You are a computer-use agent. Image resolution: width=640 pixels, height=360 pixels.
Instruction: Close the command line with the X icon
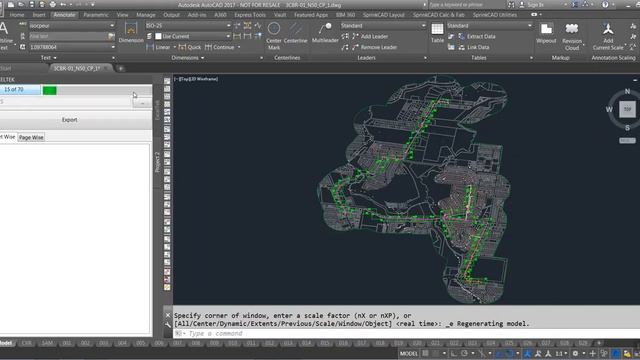coord(168,315)
